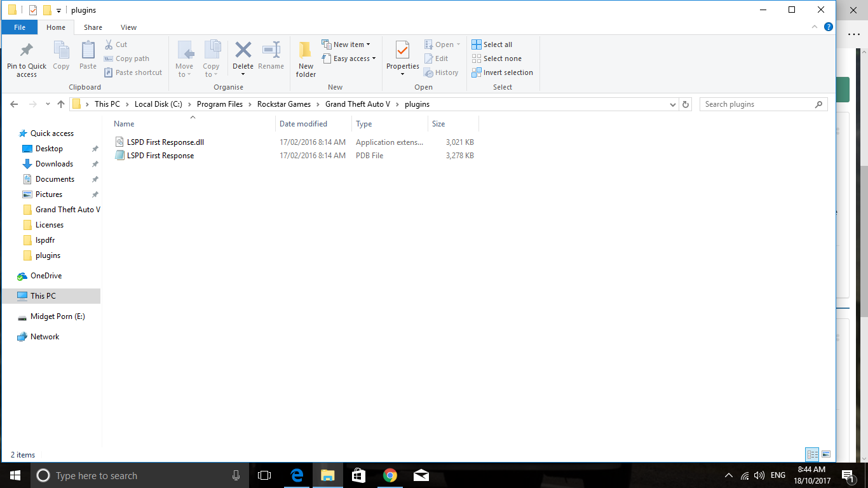The width and height of the screenshot is (868, 488).
Task: Select LSPD First Response PDB file
Action: 160,156
